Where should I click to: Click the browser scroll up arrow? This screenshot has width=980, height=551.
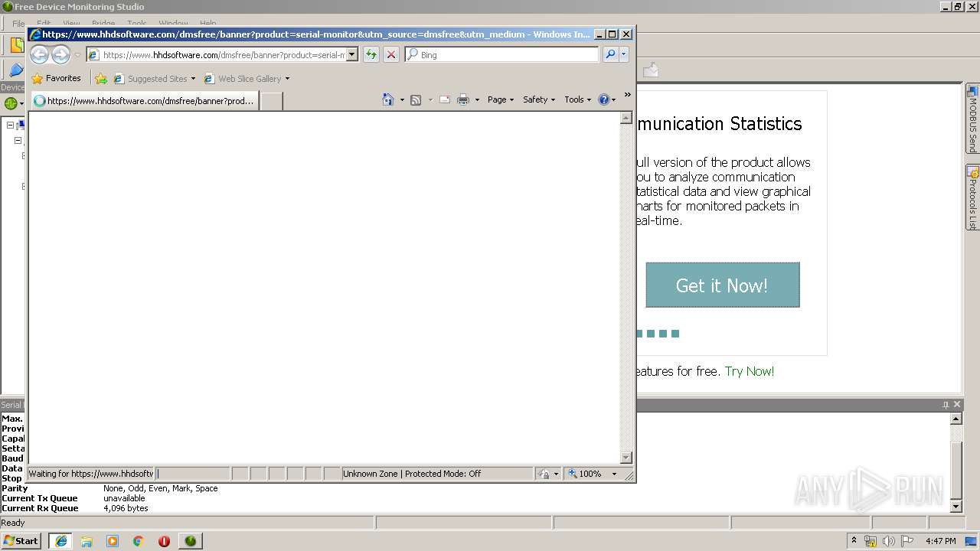(626, 119)
